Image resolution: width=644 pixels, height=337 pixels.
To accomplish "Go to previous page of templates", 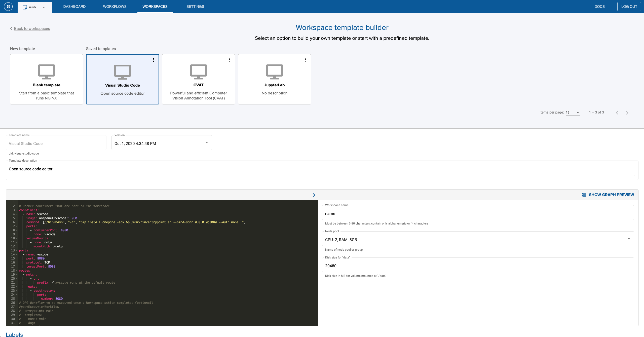I will [617, 113].
